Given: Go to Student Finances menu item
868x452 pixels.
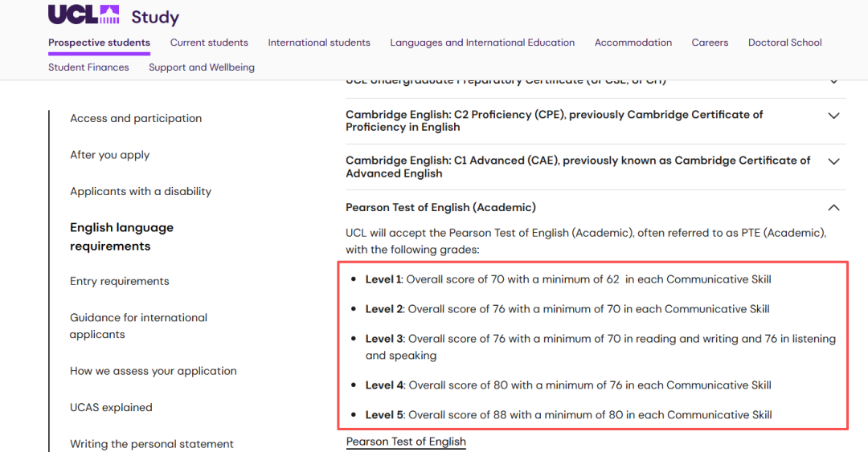Looking at the screenshot, I should [x=88, y=67].
